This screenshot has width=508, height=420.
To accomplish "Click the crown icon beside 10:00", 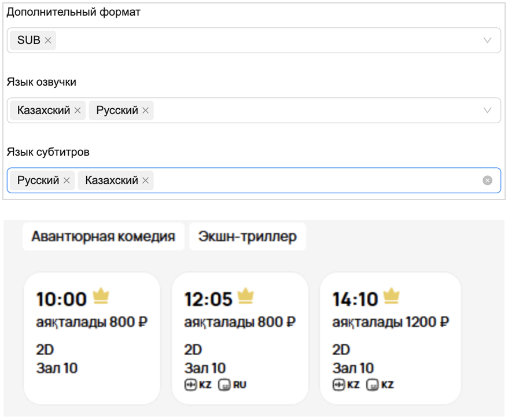I will pyautogui.click(x=101, y=297).
